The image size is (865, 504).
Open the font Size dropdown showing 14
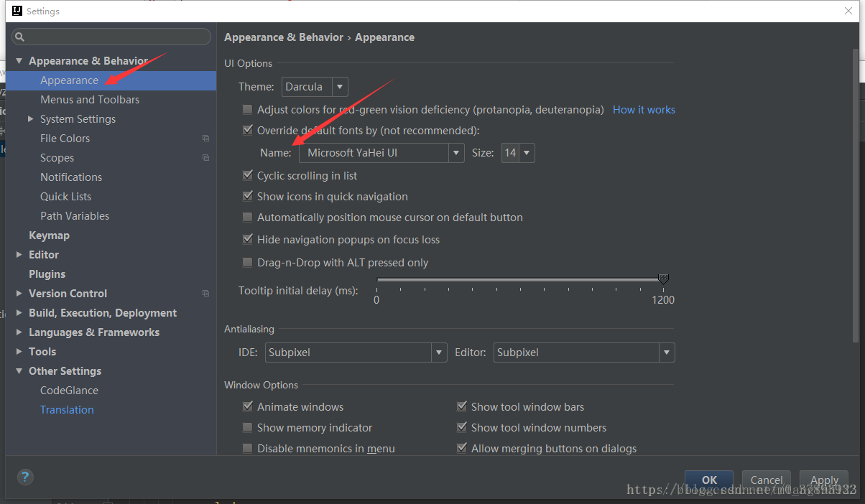(518, 153)
